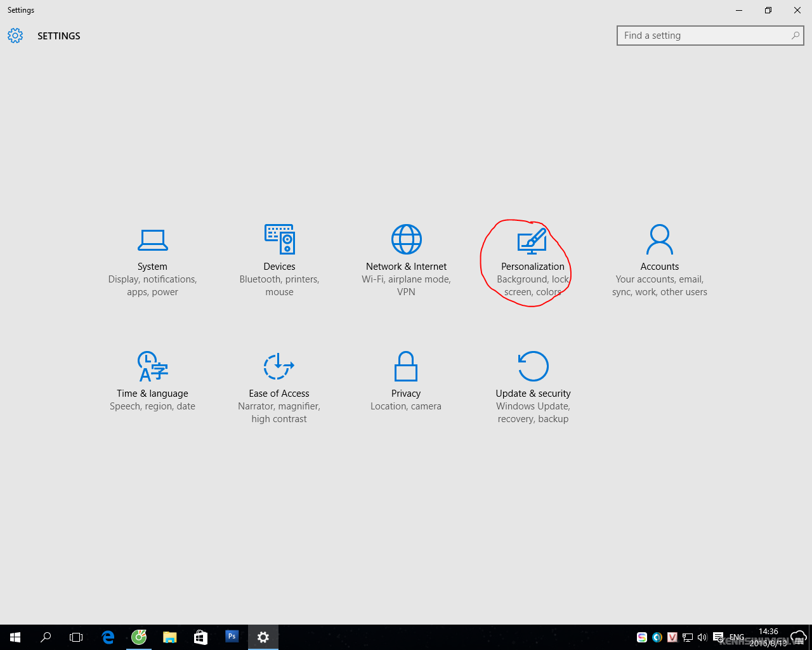Open the network status tray icon
Screen dimensions: 812x650
[688, 637]
